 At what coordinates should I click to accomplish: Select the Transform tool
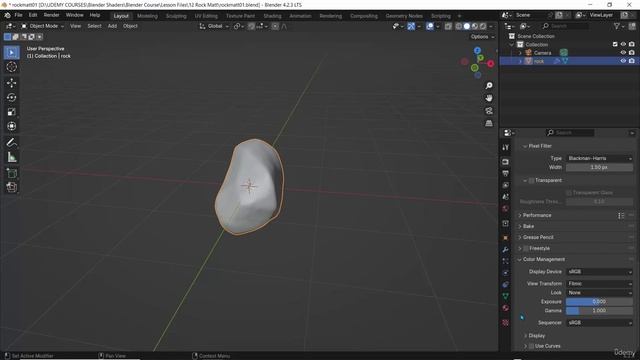point(11,126)
